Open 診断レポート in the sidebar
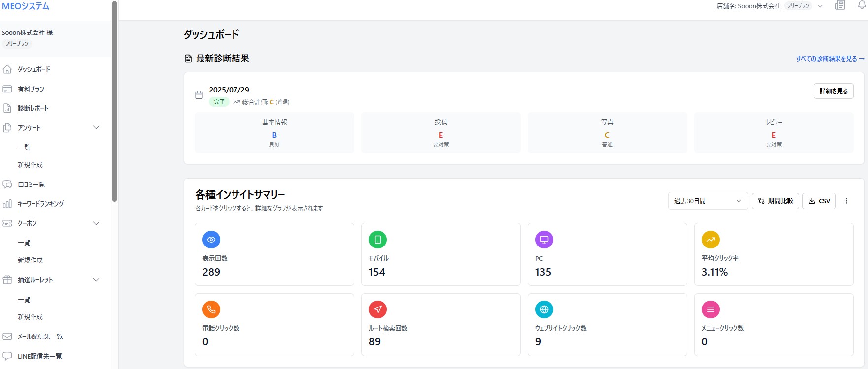 [x=33, y=108]
